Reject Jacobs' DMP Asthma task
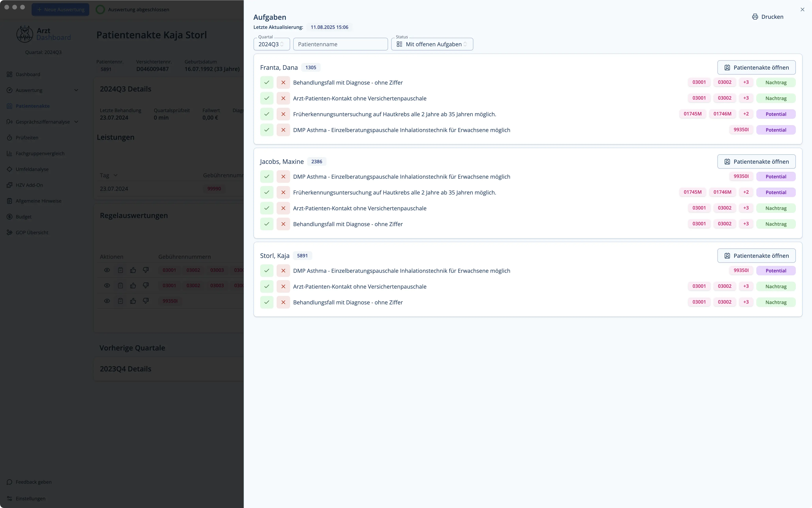This screenshot has height=508, width=812. tap(283, 176)
